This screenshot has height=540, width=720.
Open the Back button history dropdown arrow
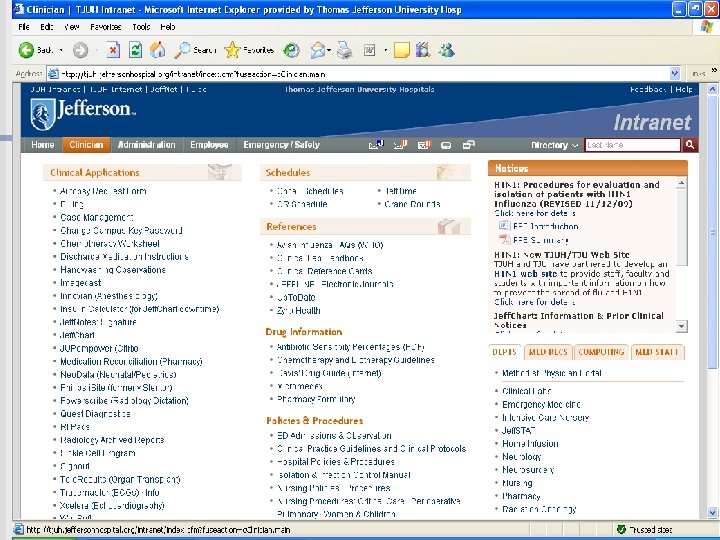click(61, 50)
